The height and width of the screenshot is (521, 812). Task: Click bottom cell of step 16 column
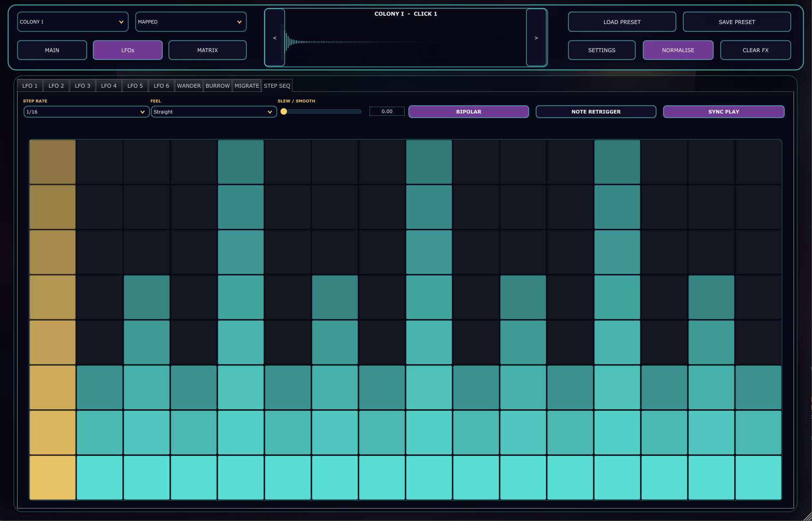pyautogui.click(x=758, y=478)
